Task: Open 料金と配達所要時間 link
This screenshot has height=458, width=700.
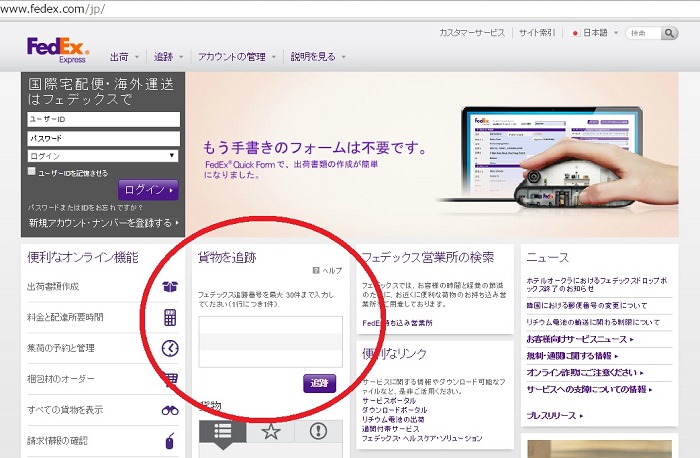Action: click(65, 317)
